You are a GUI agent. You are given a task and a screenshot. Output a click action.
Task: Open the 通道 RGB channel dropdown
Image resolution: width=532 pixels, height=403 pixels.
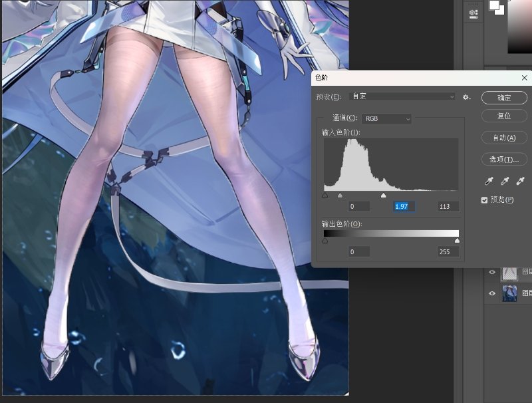pyautogui.click(x=387, y=119)
